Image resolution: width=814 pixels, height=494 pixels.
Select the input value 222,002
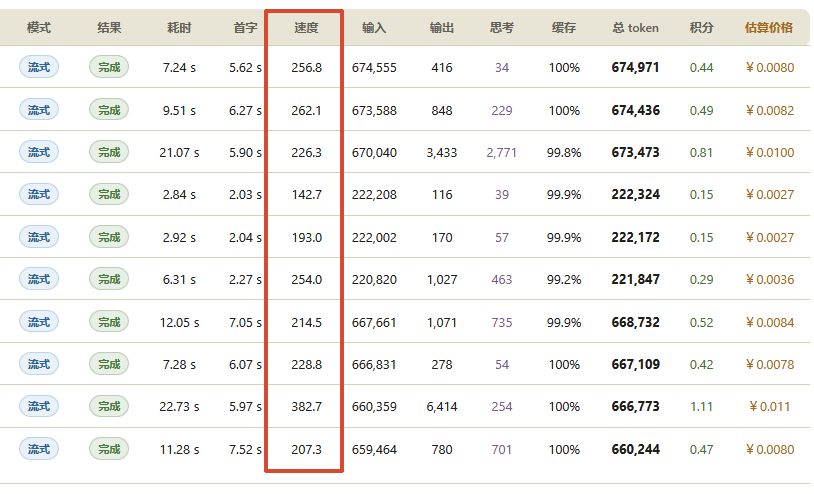point(374,238)
